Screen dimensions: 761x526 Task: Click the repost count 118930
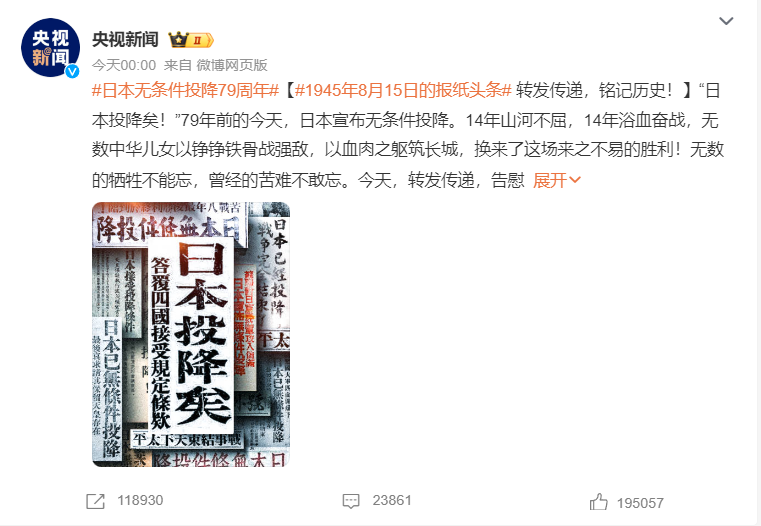[x=140, y=500]
